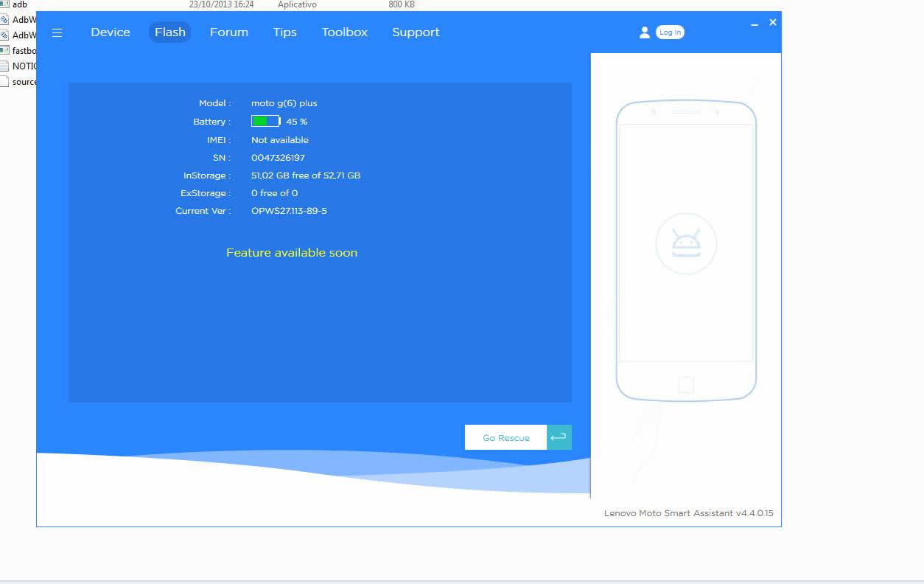Click the "InStorage :" label
This screenshot has width=924, height=584.
tap(207, 175)
